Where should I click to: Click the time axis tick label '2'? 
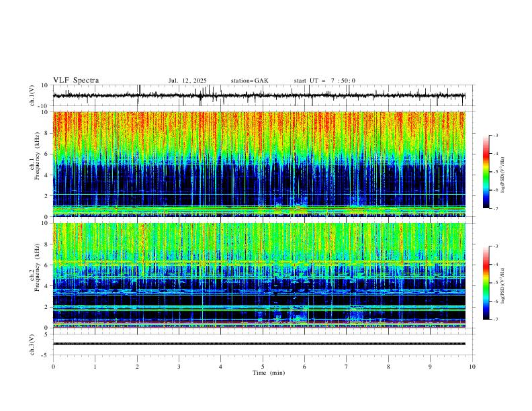tap(137, 367)
